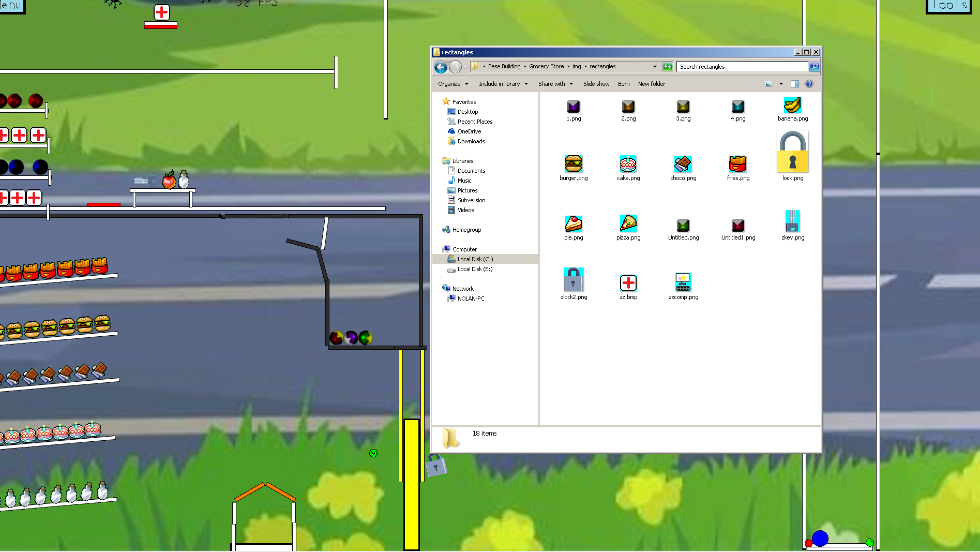Click the Burn toolbar button
980x552 pixels.
(x=624, y=84)
